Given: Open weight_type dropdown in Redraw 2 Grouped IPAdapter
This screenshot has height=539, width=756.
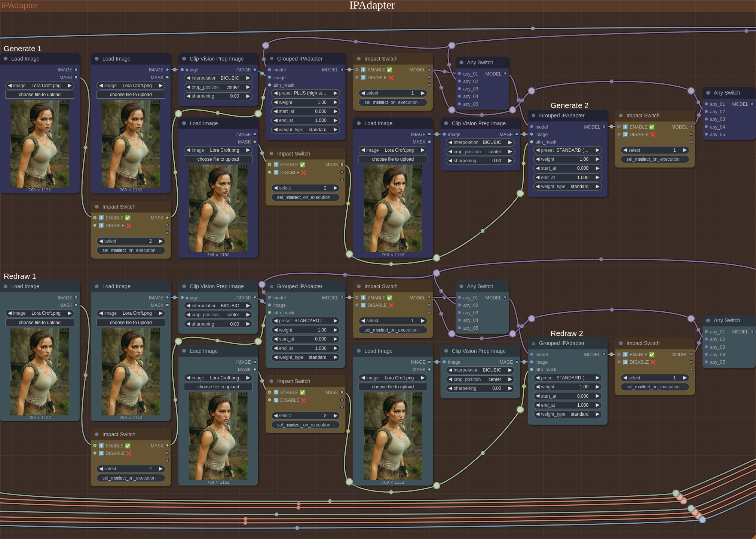Looking at the screenshot, I should (567, 414).
